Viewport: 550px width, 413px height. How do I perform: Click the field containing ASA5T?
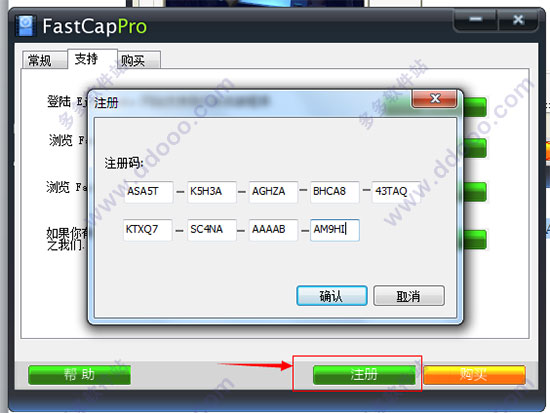point(148,192)
